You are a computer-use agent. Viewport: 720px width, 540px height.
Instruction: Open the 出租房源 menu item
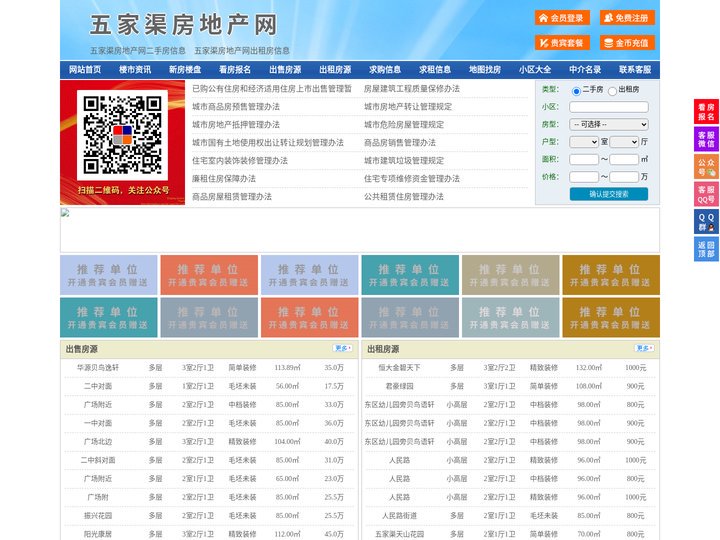click(335, 70)
